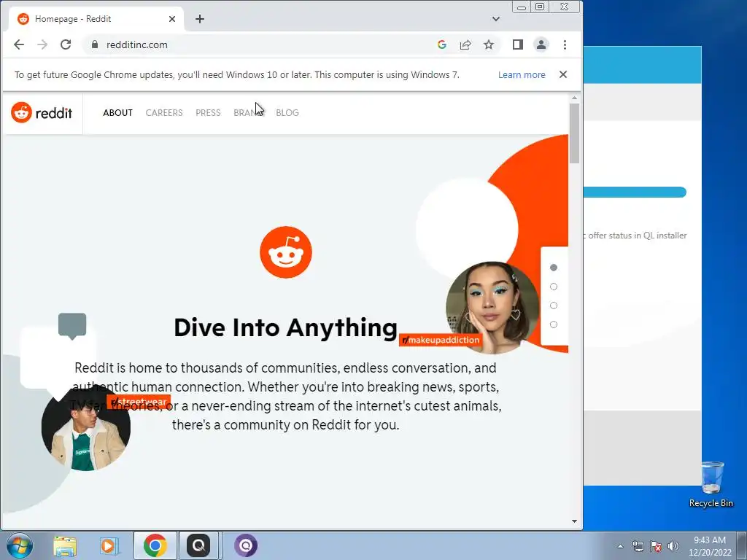747x560 pixels.
Task: Open the Recycle Bin on desktop
Action: [711, 484]
